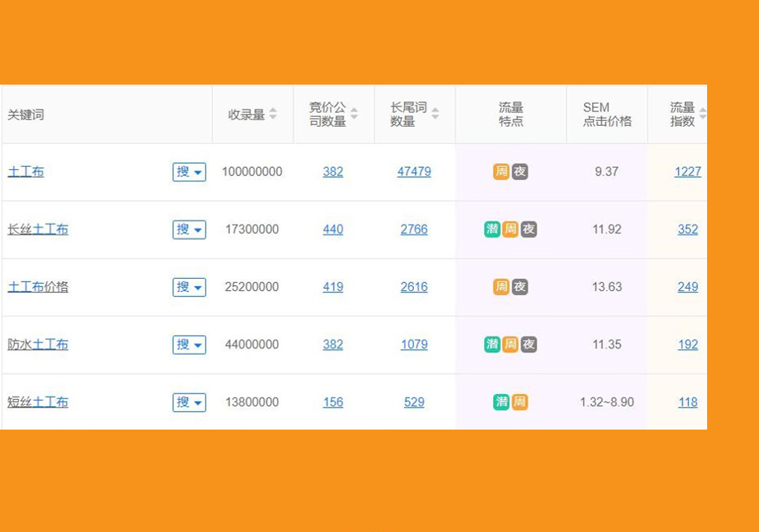Select the SEM price range 1.32~8.90
This screenshot has height=532, width=759.
click(x=607, y=402)
